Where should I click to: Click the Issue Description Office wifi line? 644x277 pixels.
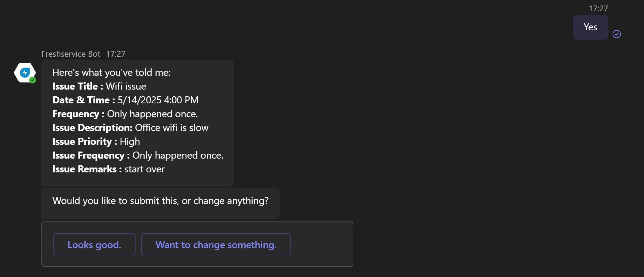(x=130, y=128)
